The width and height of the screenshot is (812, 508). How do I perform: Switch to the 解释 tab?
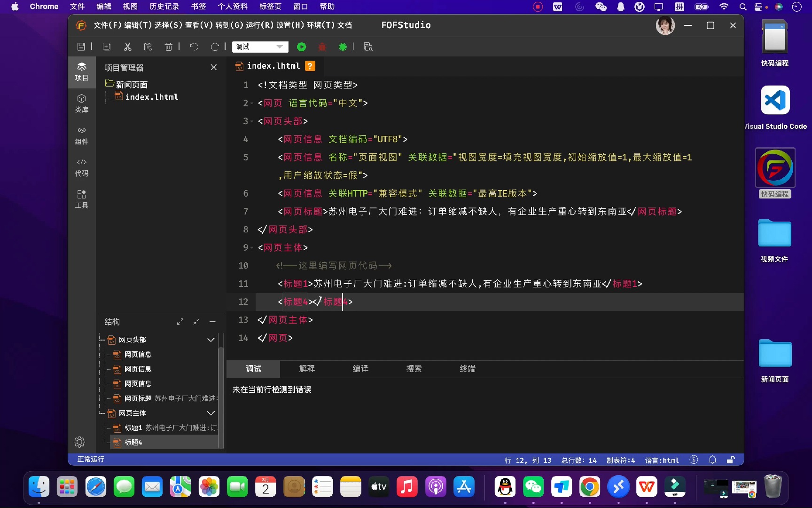tap(307, 369)
